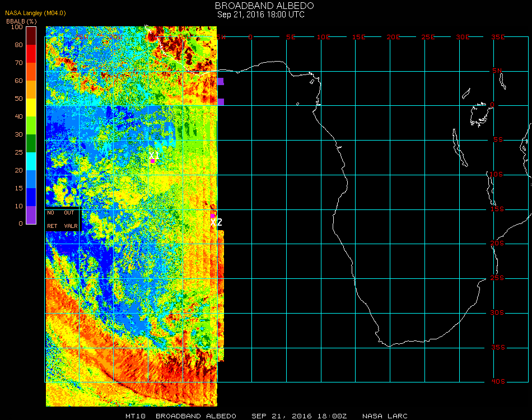532x420 pixels.
Task: Click the 40S latitude label
Action: (498, 382)
